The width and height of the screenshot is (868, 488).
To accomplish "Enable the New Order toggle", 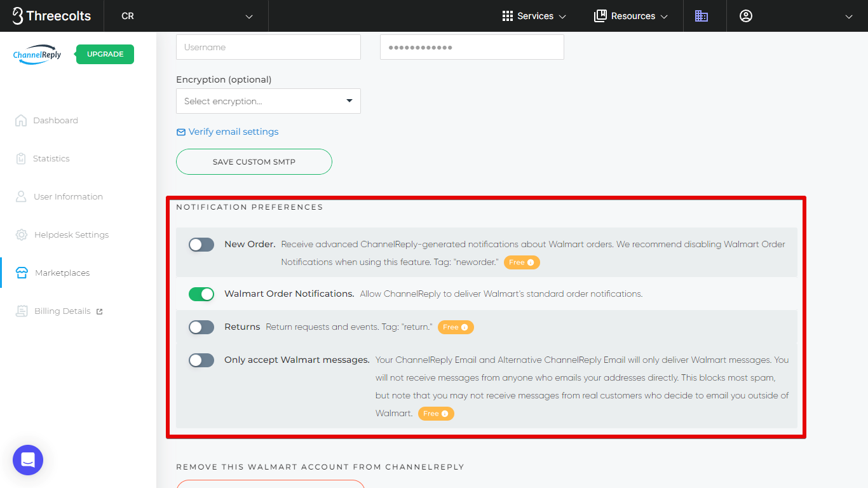I will (201, 245).
